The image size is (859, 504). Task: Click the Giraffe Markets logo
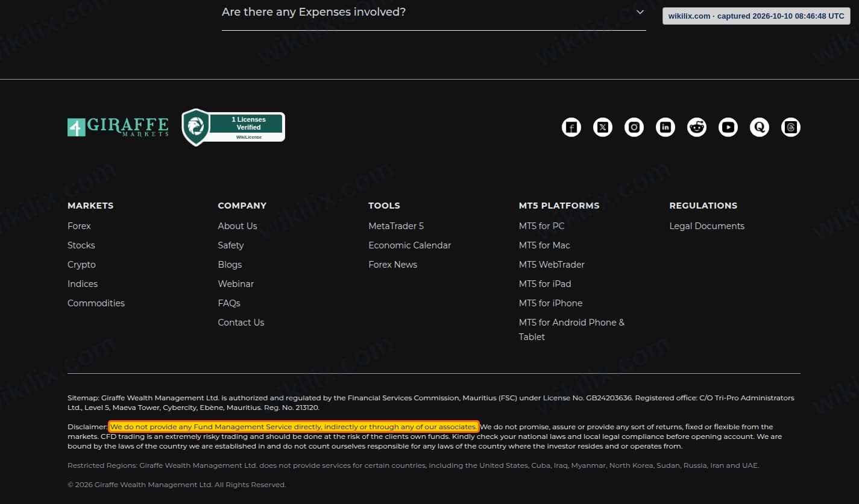[118, 127]
